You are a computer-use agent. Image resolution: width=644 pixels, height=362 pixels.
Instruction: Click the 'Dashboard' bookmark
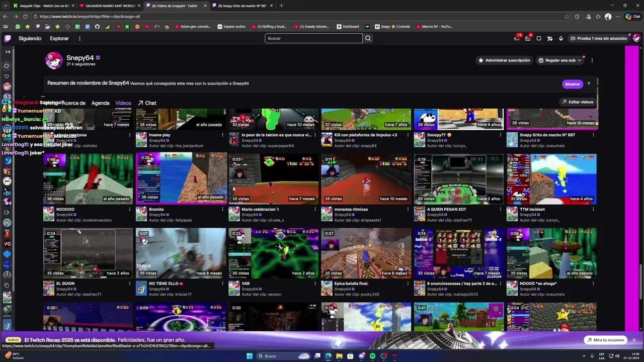tap(348, 27)
